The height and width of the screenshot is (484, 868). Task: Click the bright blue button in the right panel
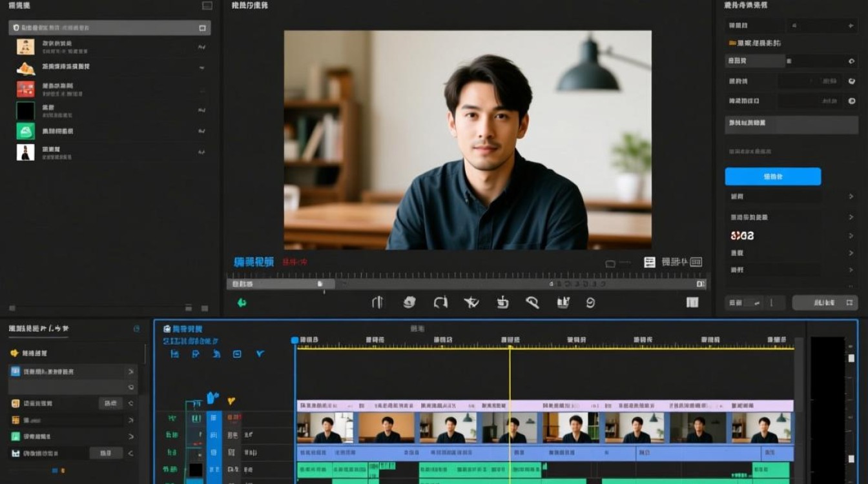773,177
